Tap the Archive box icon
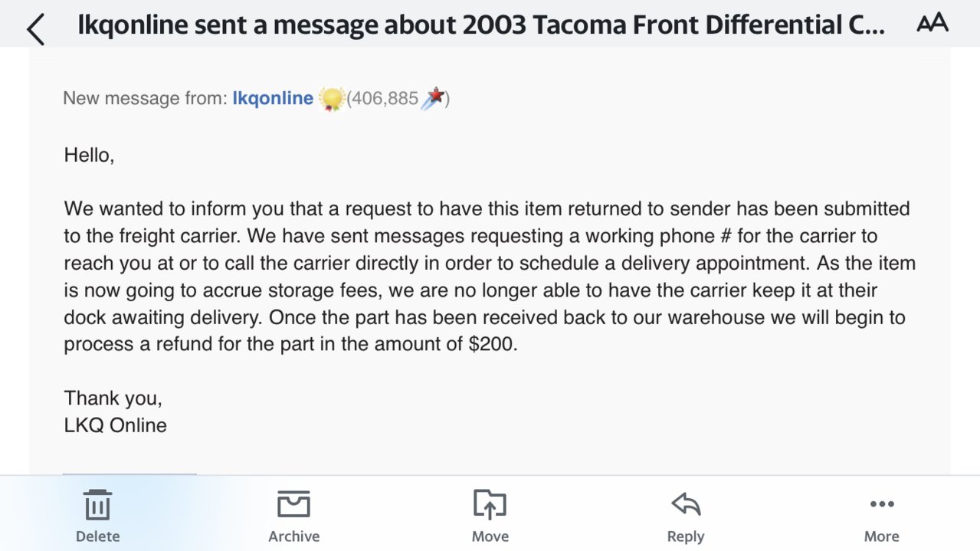 click(293, 505)
